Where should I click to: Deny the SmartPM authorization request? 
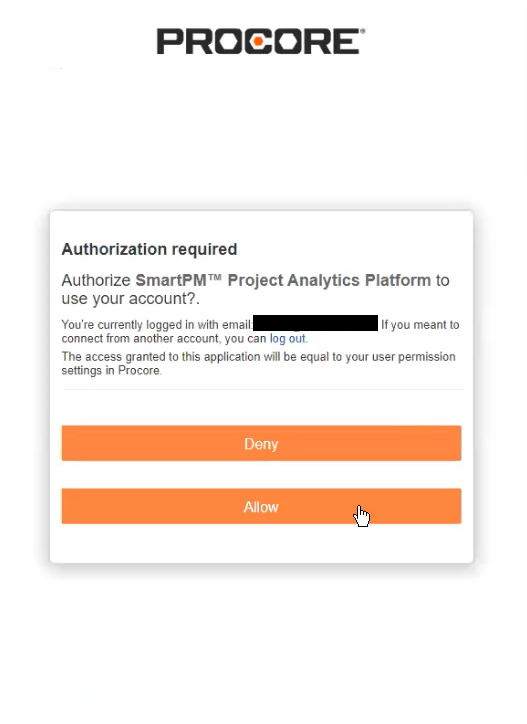point(261,443)
